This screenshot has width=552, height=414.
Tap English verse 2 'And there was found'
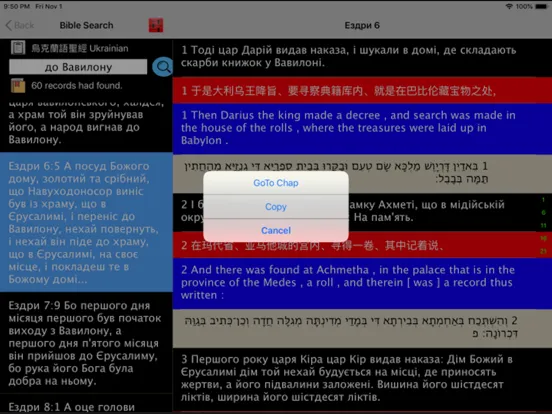pos(362,283)
